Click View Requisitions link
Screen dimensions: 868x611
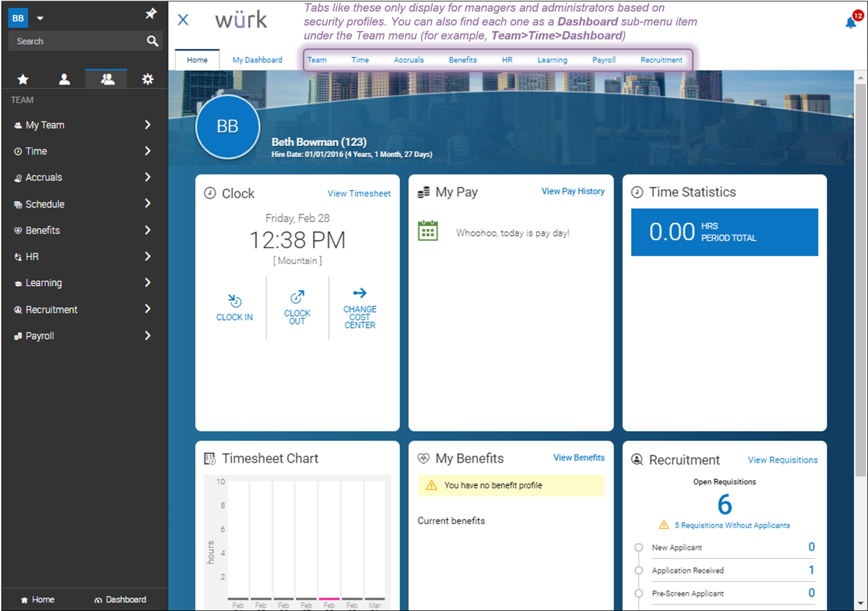[783, 460]
